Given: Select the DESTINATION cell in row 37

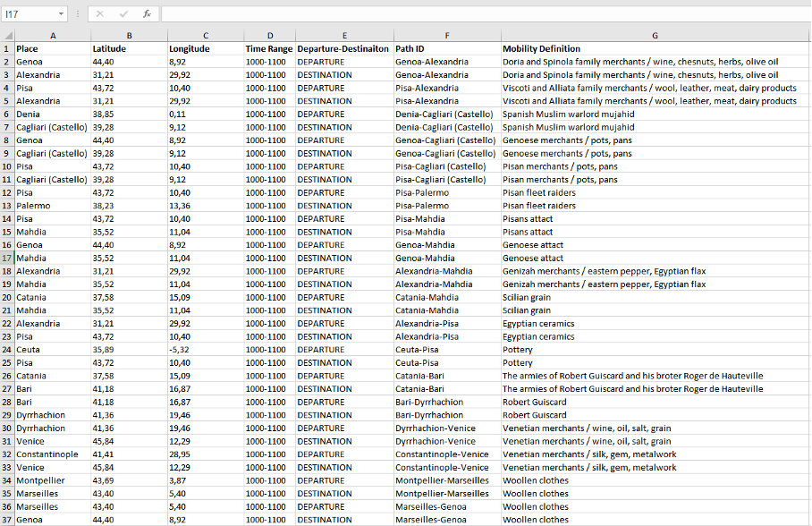Looking at the screenshot, I should pyautogui.click(x=344, y=520).
